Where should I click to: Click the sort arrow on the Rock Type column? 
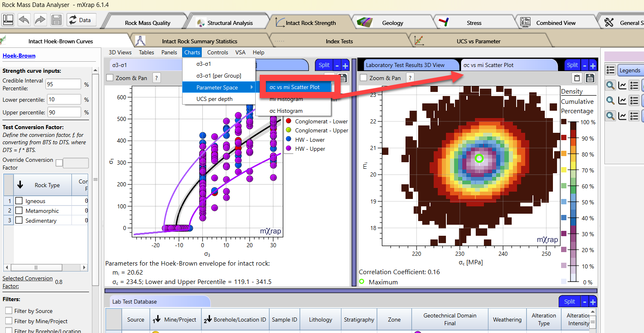[x=20, y=185]
